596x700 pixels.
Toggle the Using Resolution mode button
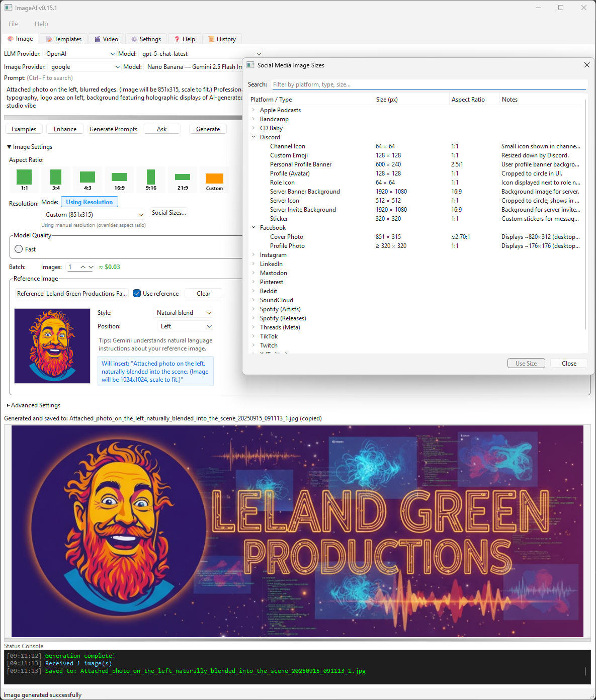[x=89, y=201]
